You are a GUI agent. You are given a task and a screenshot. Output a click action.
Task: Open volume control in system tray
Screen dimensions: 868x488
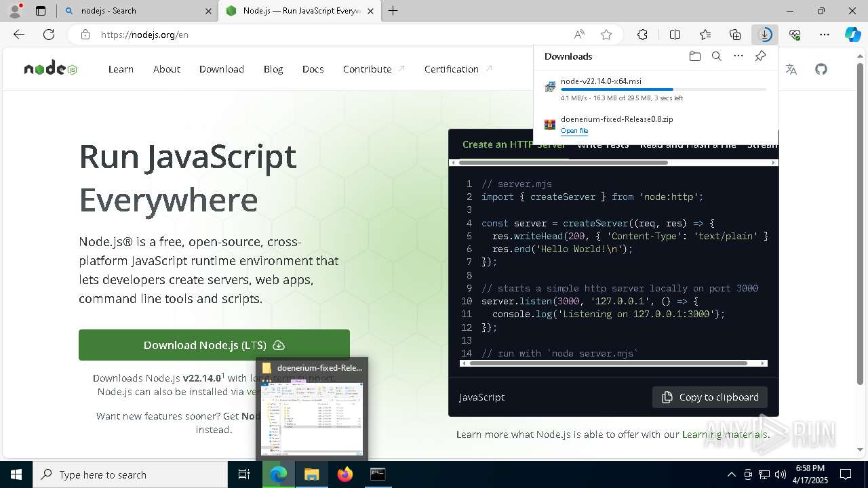[781, 474]
